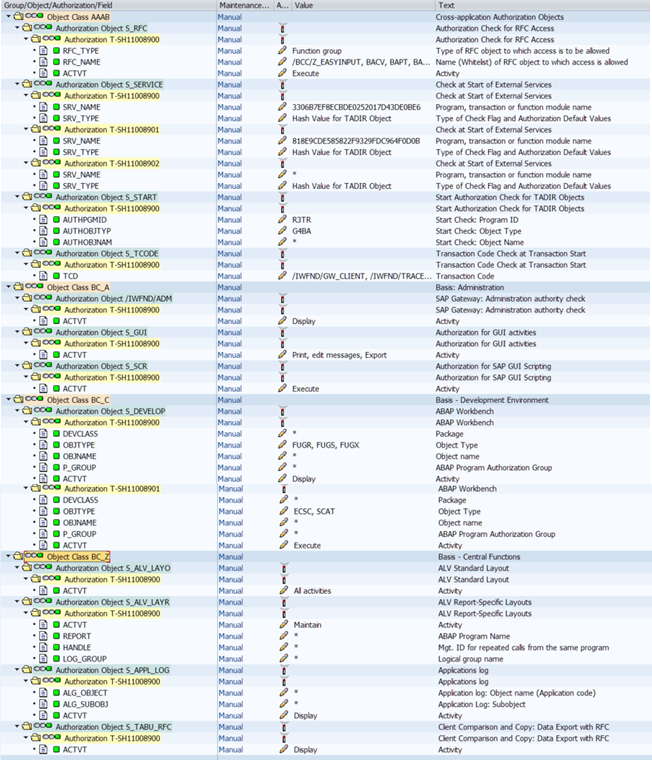Edit value pencil icon for RFC_TYPE row
Image resolution: width=652 pixels, height=760 pixels.
[282, 50]
